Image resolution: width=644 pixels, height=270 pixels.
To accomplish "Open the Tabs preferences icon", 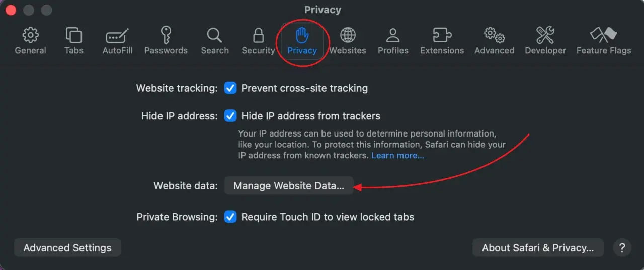I will point(73,36).
